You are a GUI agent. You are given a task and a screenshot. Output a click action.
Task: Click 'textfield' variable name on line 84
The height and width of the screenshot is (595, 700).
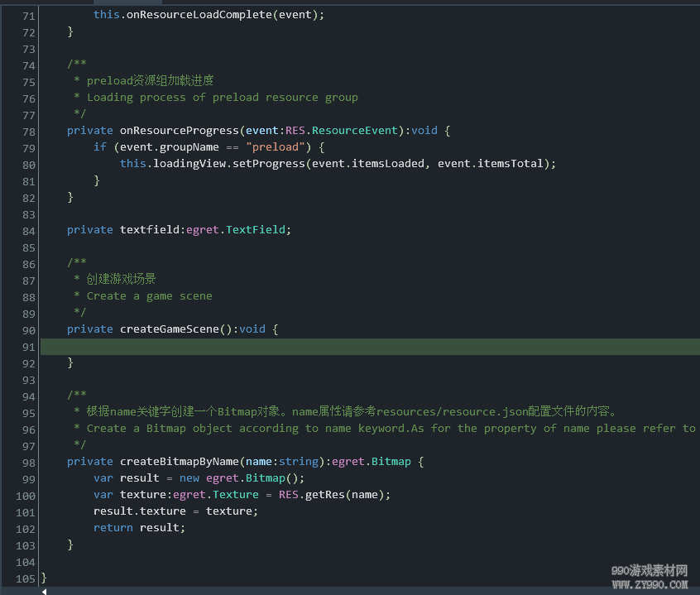[150, 229]
